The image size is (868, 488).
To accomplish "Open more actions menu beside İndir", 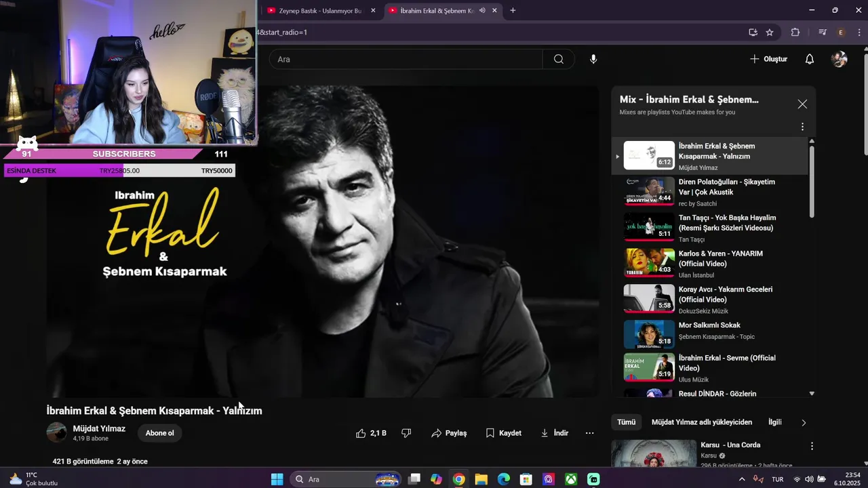I will point(589,433).
